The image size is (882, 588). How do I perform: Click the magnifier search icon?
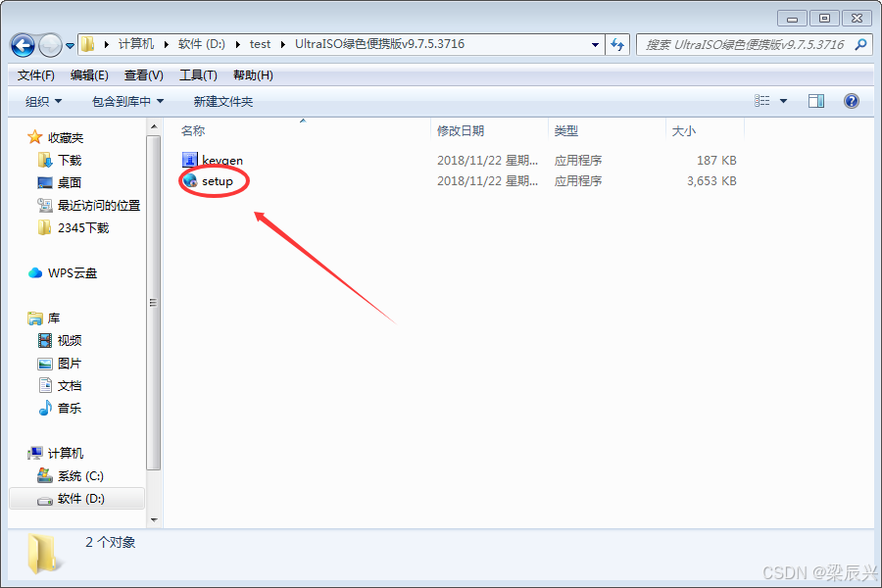(x=860, y=44)
